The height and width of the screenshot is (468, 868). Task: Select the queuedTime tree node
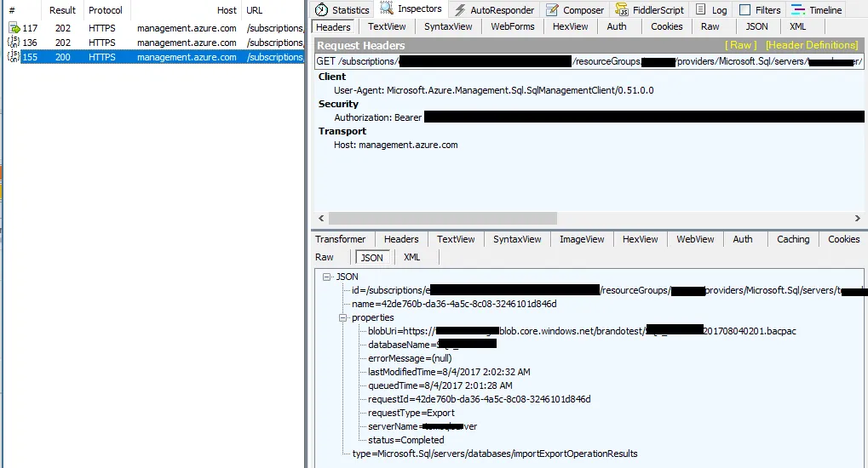click(440, 385)
